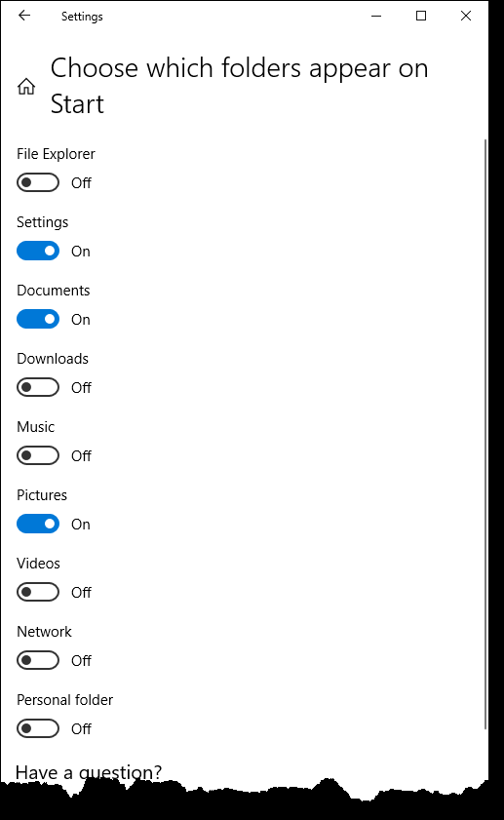The height and width of the screenshot is (820, 504).
Task: Switch off Pictures toggle
Action: tap(38, 524)
